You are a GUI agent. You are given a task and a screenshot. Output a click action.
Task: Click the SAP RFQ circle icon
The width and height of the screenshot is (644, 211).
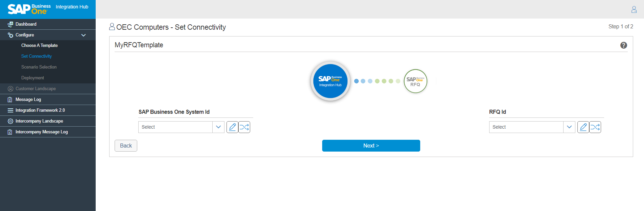coord(415,81)
